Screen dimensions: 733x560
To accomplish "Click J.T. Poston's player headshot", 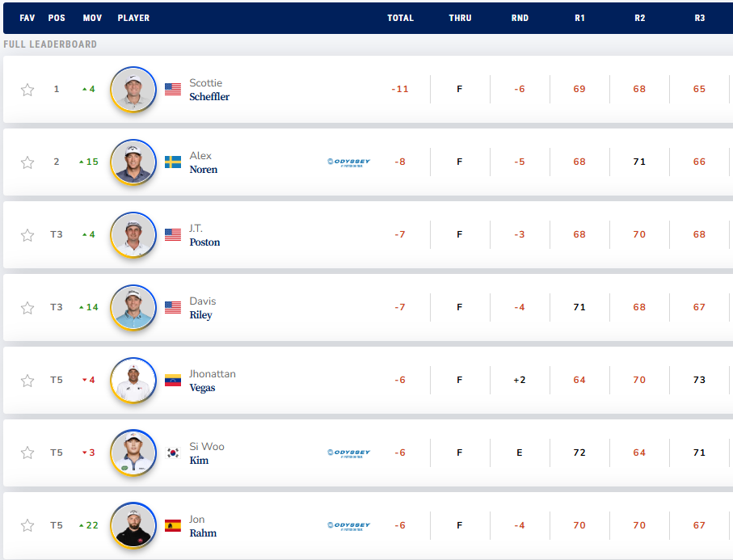I will pos(133,234).
